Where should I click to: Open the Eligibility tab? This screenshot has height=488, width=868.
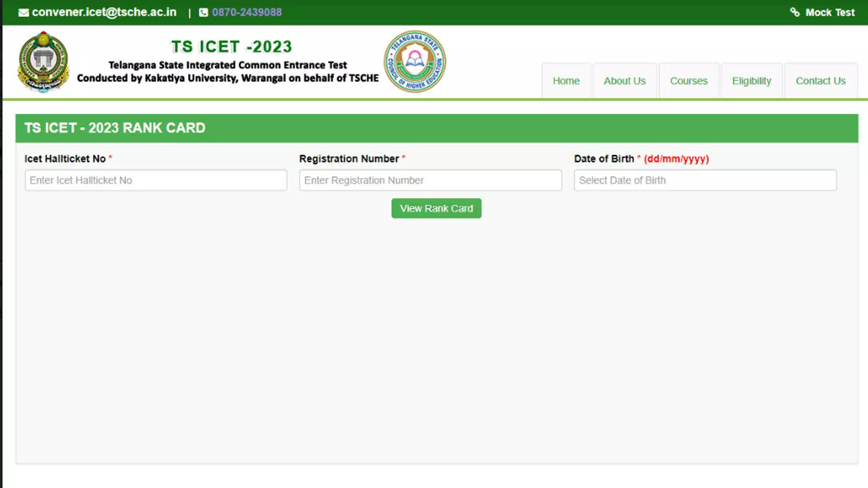(x=752, y=81)
